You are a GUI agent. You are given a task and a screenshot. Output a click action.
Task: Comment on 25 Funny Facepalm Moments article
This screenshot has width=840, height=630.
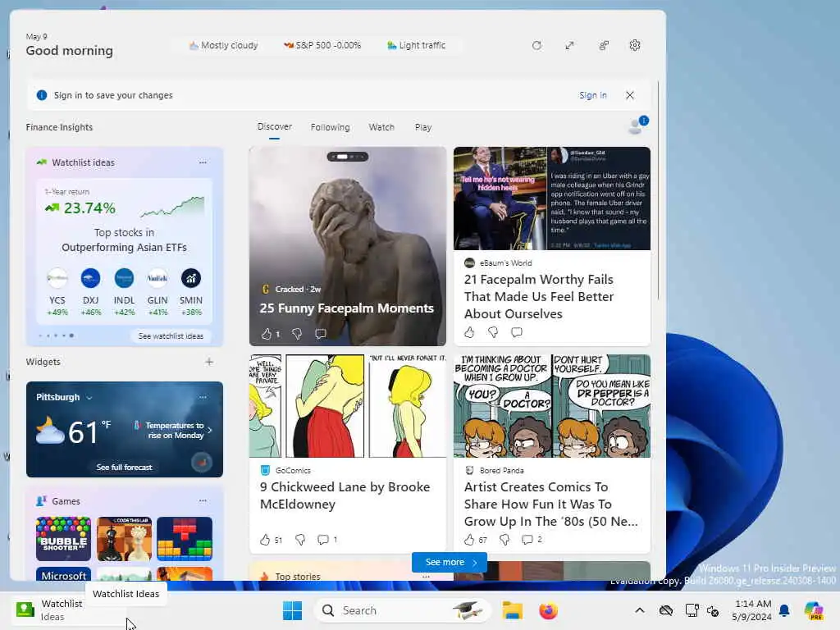[321, 334]
